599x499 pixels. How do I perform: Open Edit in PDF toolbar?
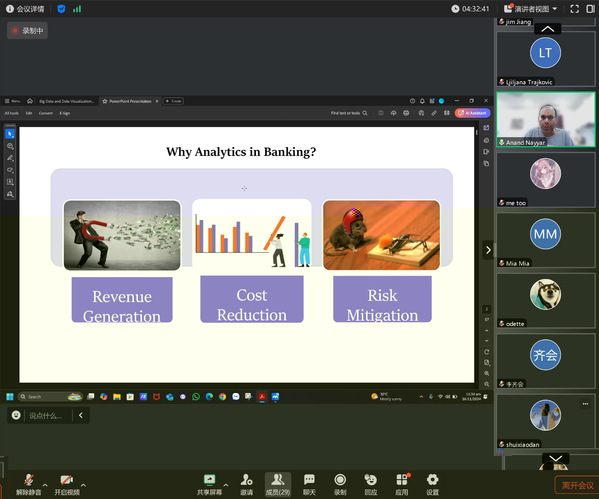(29, 113)
